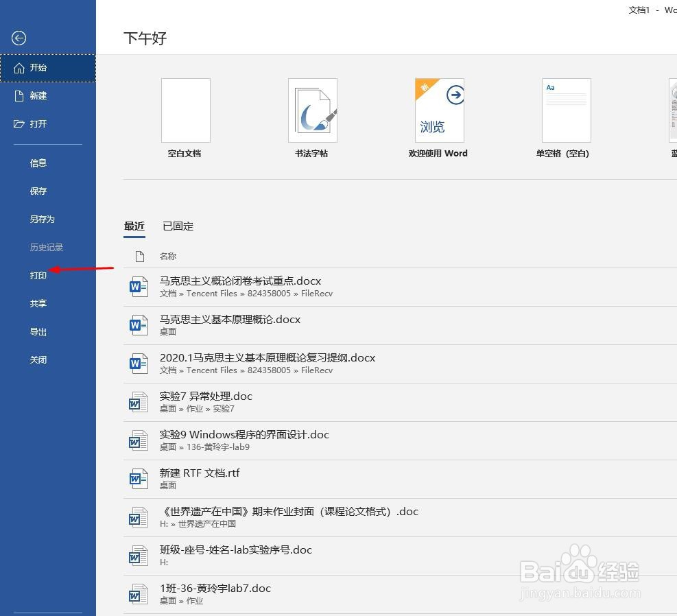Open 马克思主义基本原理概论.docx
677x616 pixels.
click(400, 325)
